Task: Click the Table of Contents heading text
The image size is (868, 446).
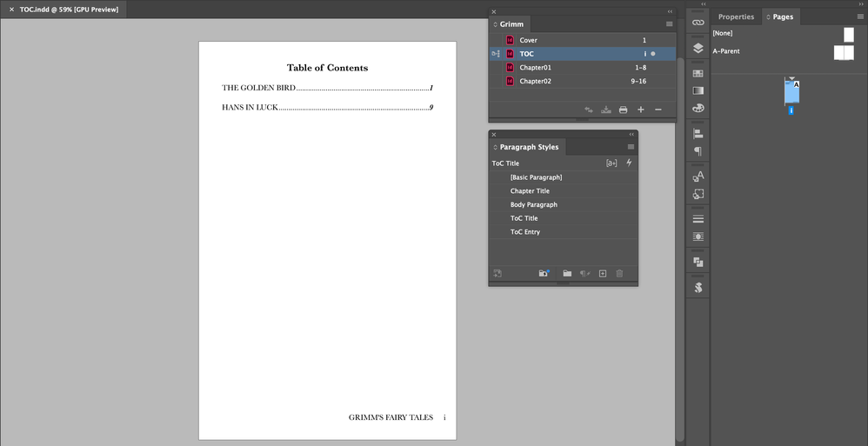Action: click(x=327, y=68)
